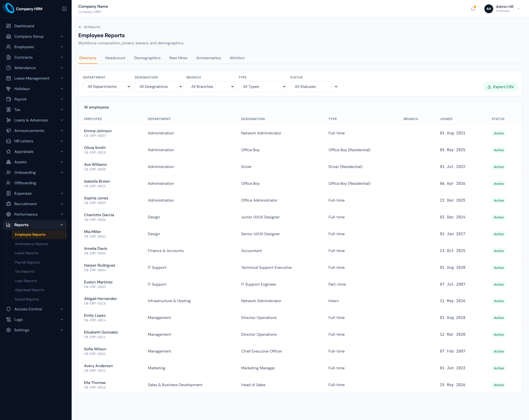Click employee name Emma Johnson

(98, 131)
